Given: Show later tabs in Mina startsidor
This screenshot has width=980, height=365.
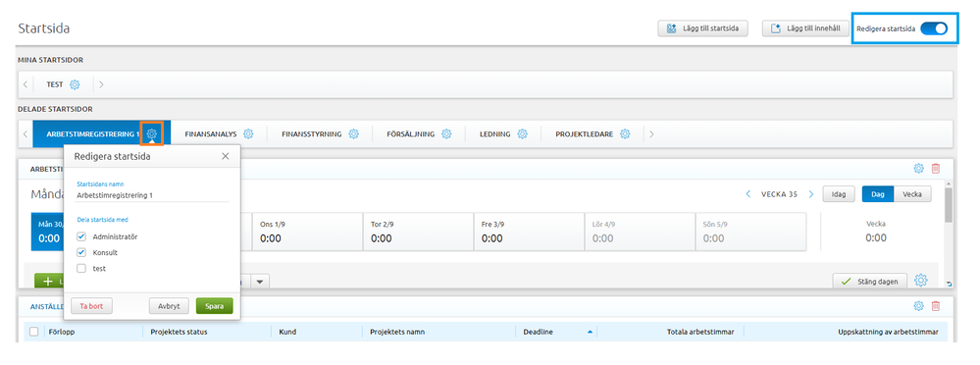Looking at the screenshot, I should click(101, 84).
